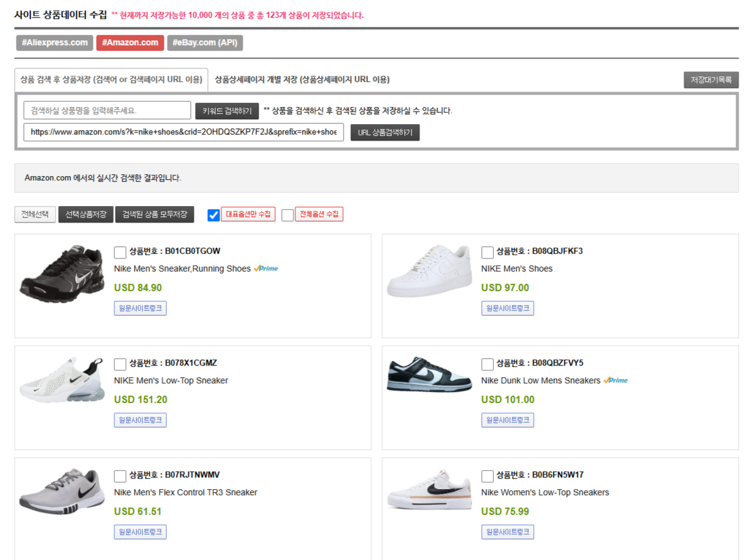Uncheck the 대표옵션만 수집 checkbox

point(213,215)
